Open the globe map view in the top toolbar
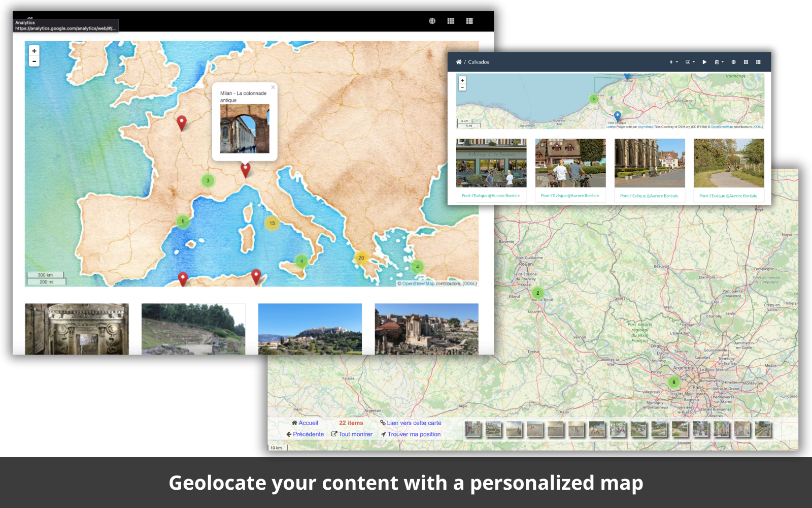The width and height of the screenshot is (812, 508). (432, 21)
